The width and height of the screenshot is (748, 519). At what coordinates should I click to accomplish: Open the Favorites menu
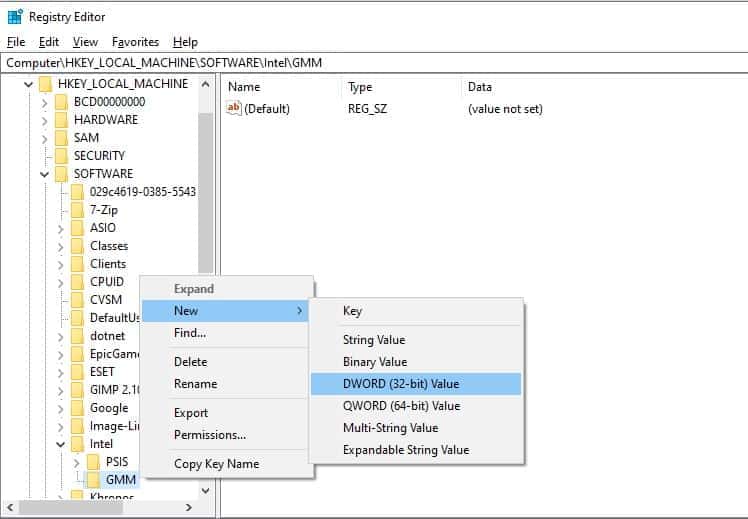click(x=135, y=42)
